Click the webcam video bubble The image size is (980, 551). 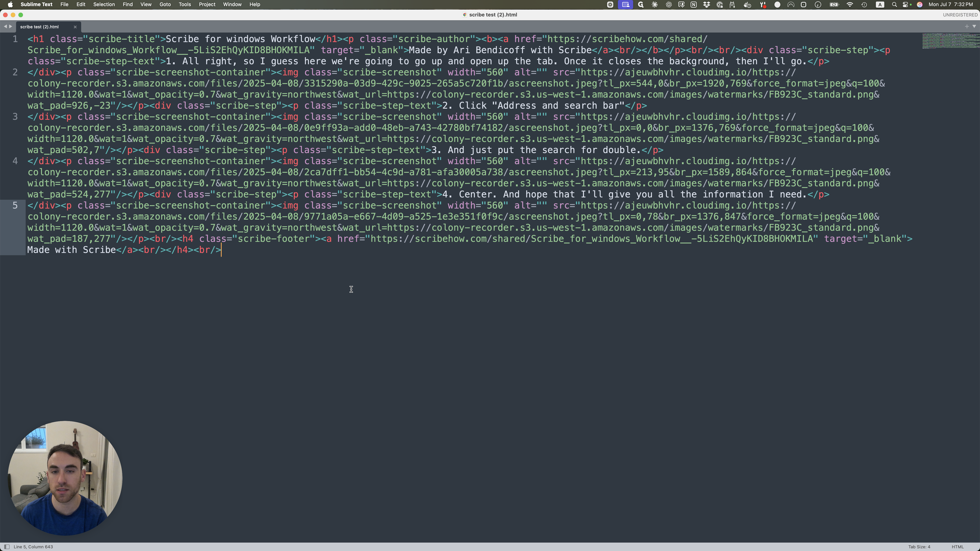click(x=65, y=478)
